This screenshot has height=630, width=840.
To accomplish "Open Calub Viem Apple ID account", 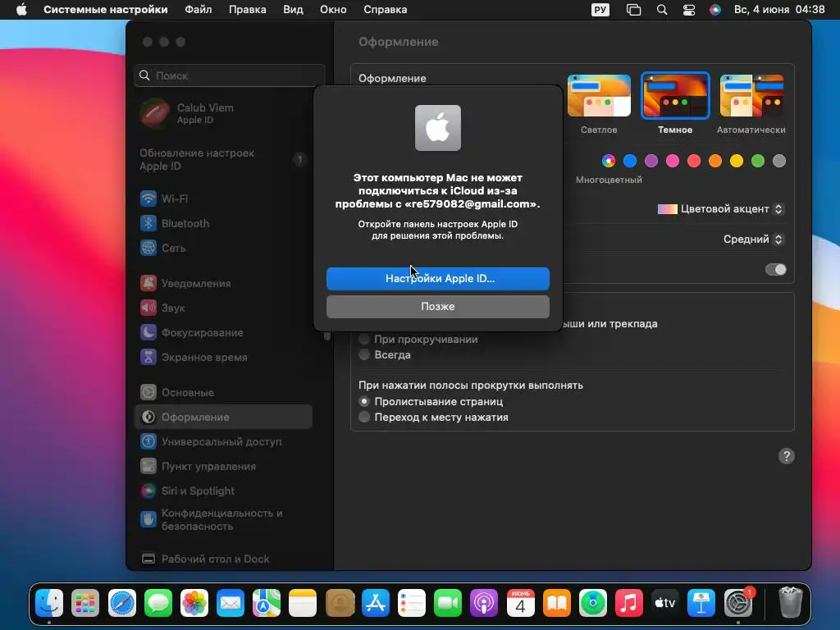I will (223, 113).
